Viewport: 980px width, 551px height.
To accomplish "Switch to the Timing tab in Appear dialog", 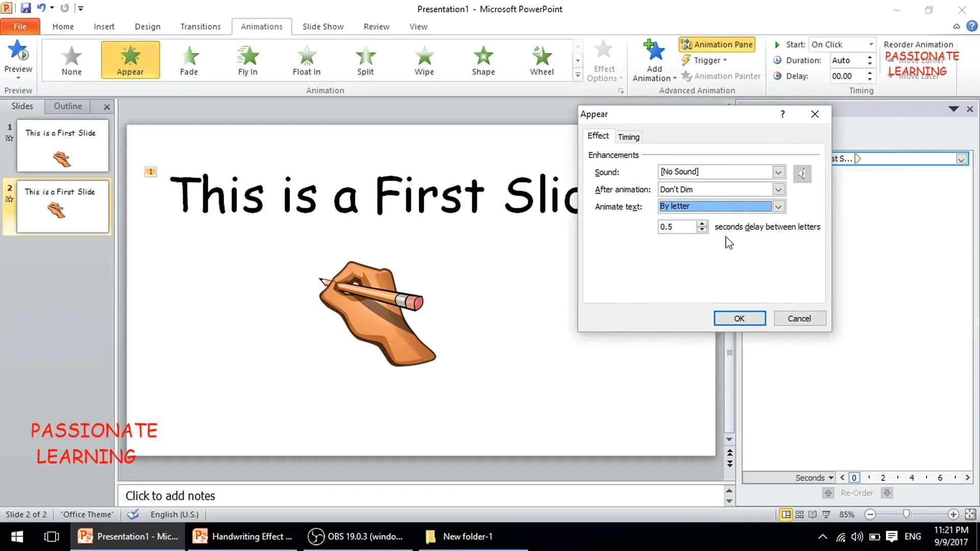I will [628, 137].
